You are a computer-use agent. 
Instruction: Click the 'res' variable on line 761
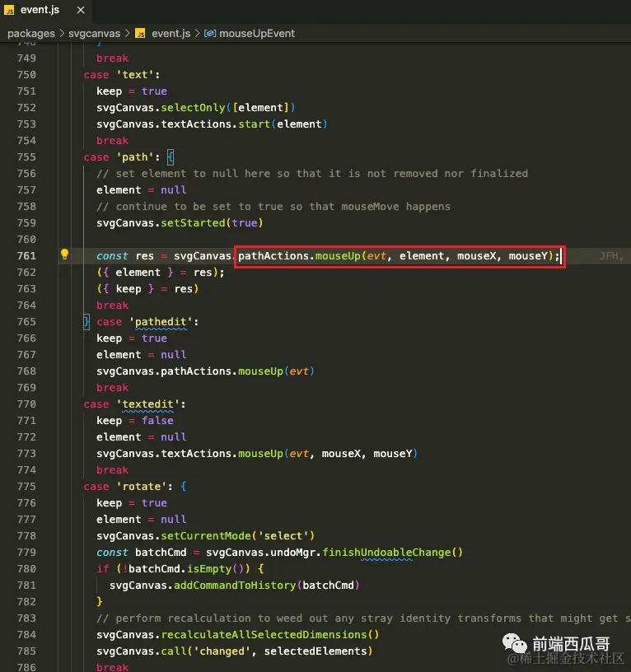[x=144, y=256]
